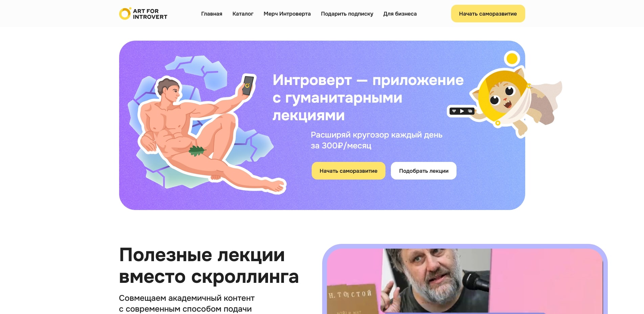Click the Art for Introvert logo

143,14
